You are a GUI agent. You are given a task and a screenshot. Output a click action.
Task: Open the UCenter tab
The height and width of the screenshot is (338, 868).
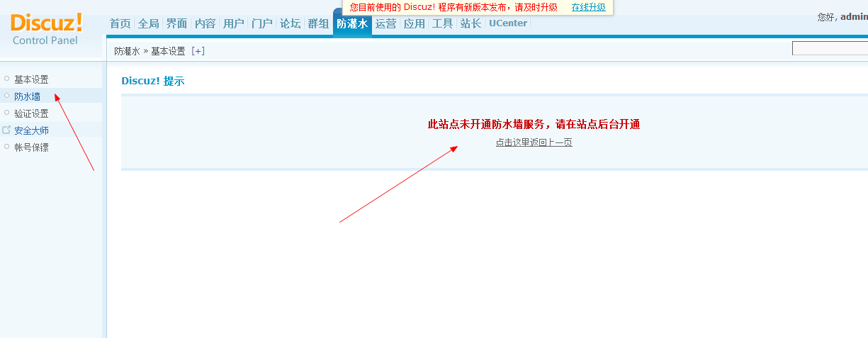coord(508,23)
